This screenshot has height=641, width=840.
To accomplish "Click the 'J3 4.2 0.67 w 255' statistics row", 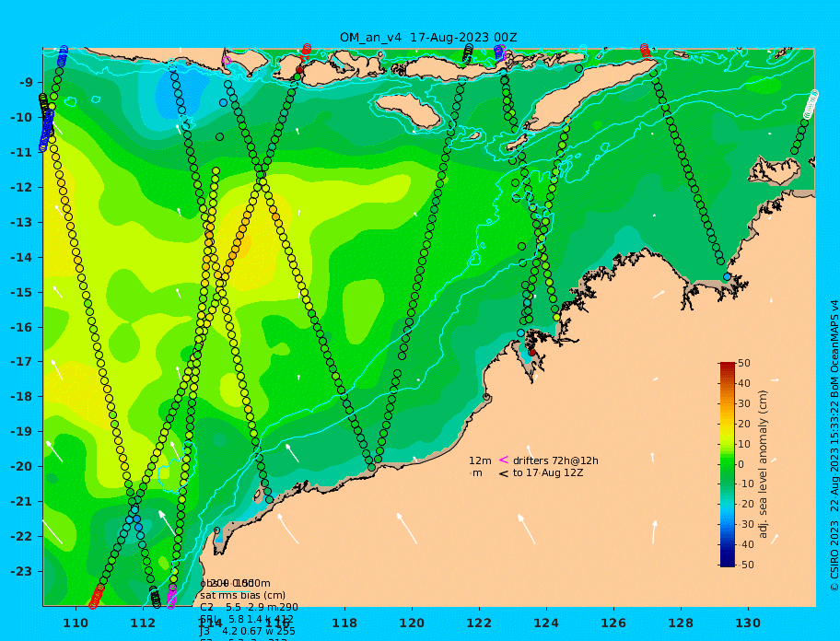I will (x=248, y=631).
